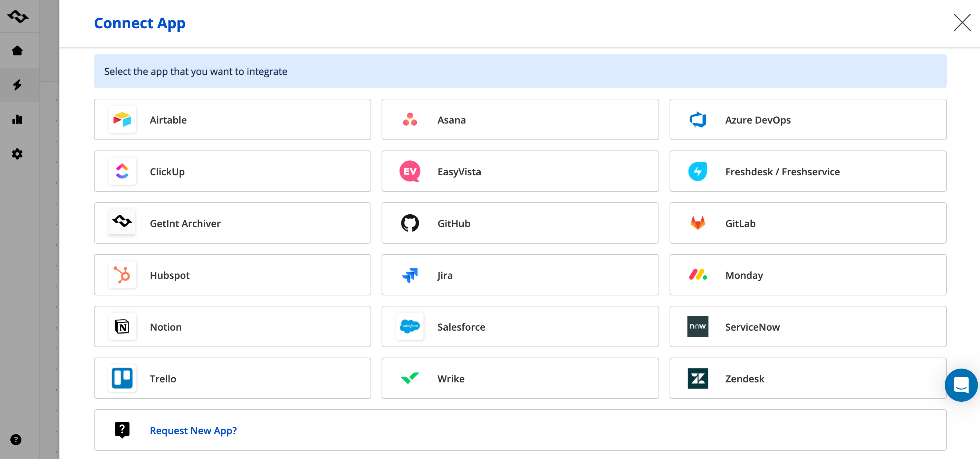Pick the ClickUp app label

(167, 172)
